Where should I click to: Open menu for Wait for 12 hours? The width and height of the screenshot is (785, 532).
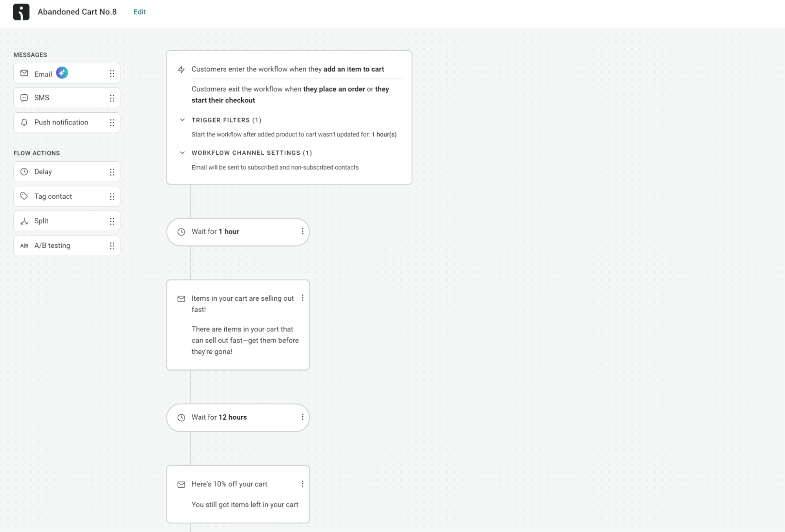302,417
